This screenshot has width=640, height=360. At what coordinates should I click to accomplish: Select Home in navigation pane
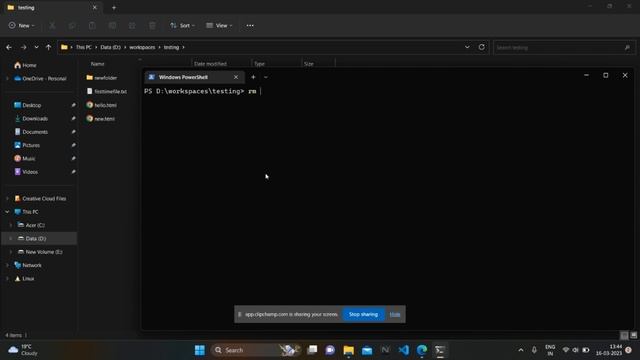29,65
